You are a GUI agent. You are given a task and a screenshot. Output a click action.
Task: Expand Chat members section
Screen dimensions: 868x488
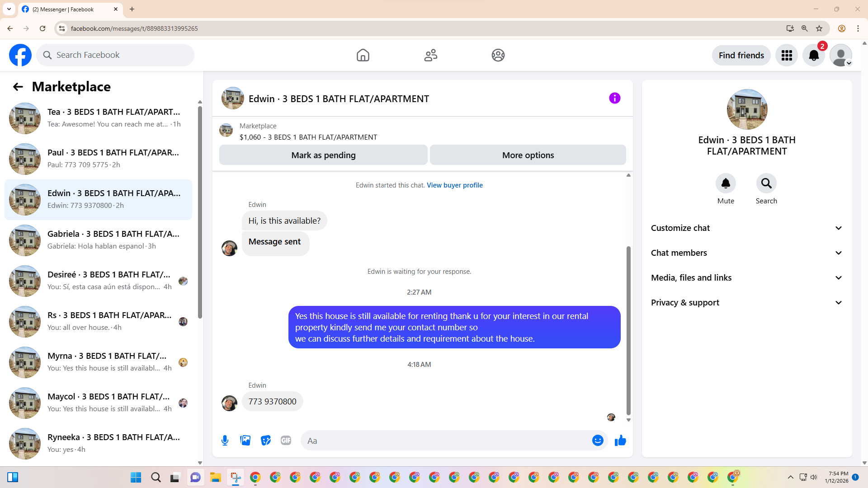[x=747, y=253]
